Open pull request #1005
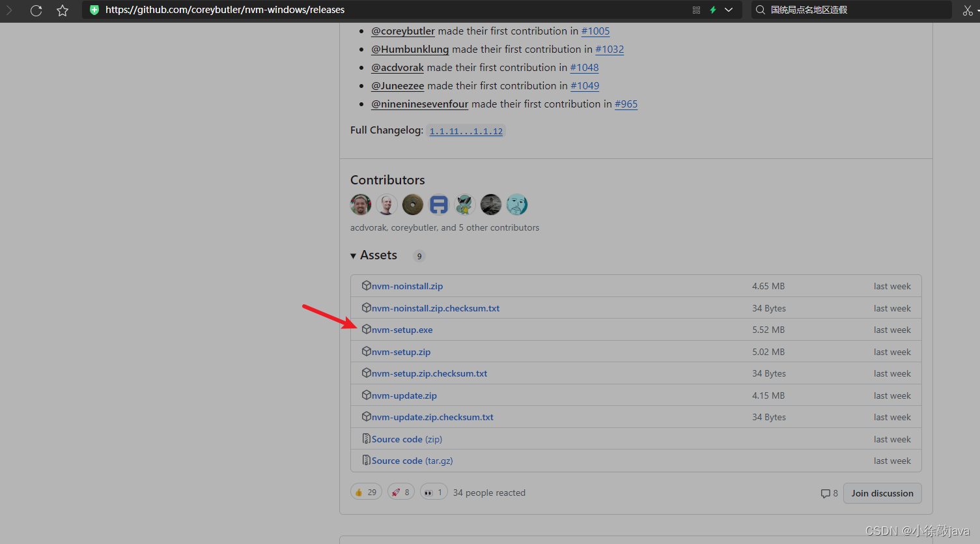The width and height of the screenshot is (980, 544). (x=595, y=31)
